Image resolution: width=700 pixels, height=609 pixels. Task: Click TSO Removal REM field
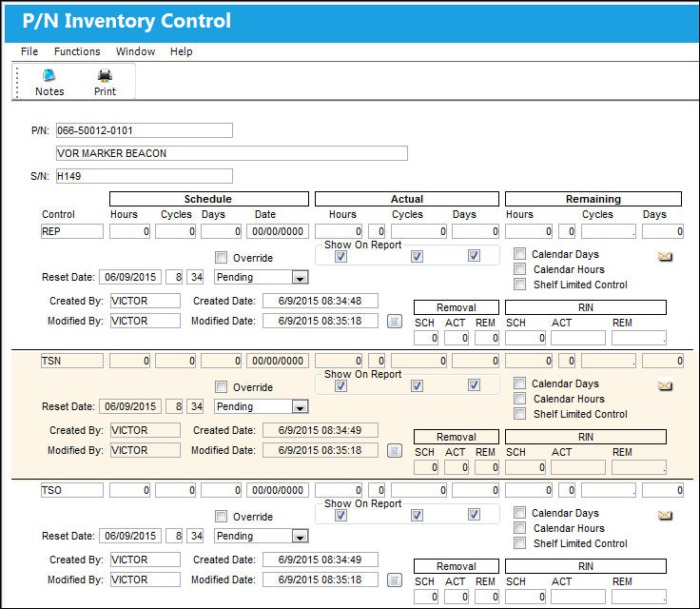pyautogui.click(x=487, y=597)
